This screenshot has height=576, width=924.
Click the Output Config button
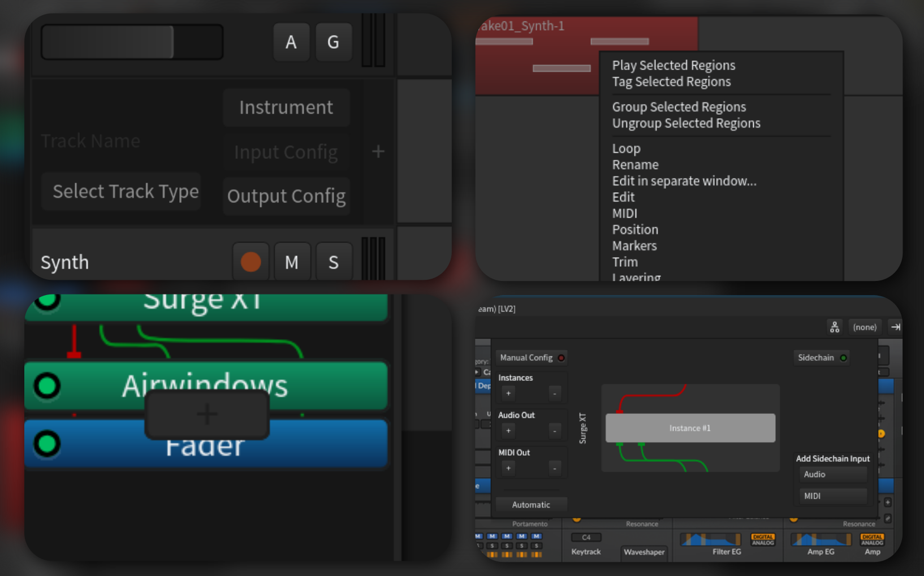tap(286, 196)
